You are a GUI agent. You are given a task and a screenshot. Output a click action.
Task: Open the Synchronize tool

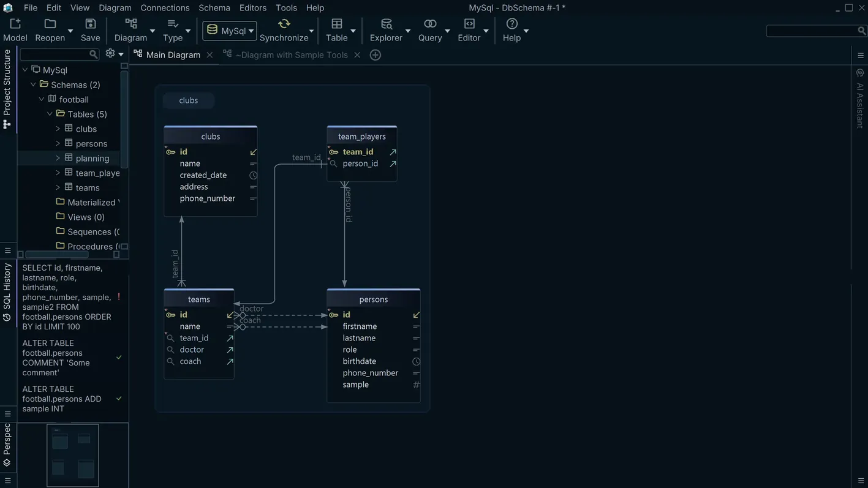tap(284, 23)
